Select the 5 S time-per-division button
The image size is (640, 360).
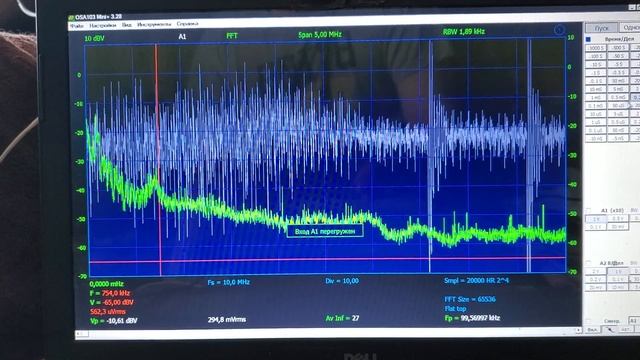[x=618, y=64]
